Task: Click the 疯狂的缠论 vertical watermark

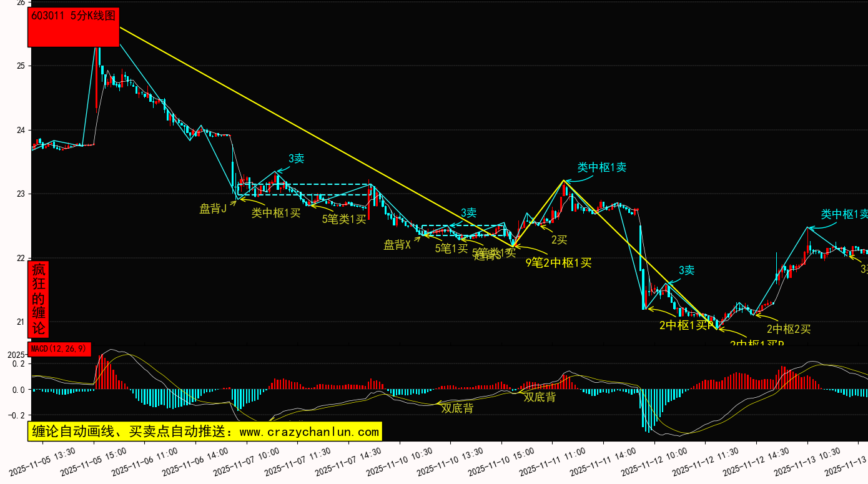Action: [39, 299]
